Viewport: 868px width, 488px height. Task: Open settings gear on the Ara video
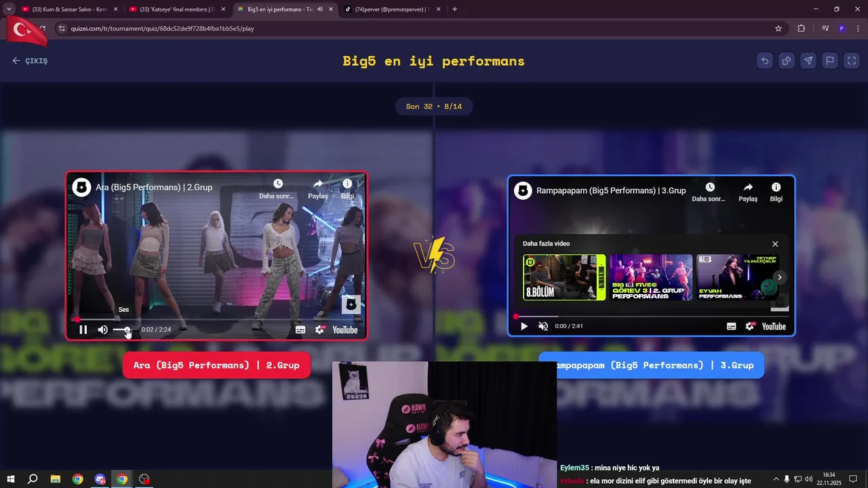point(319,330)
